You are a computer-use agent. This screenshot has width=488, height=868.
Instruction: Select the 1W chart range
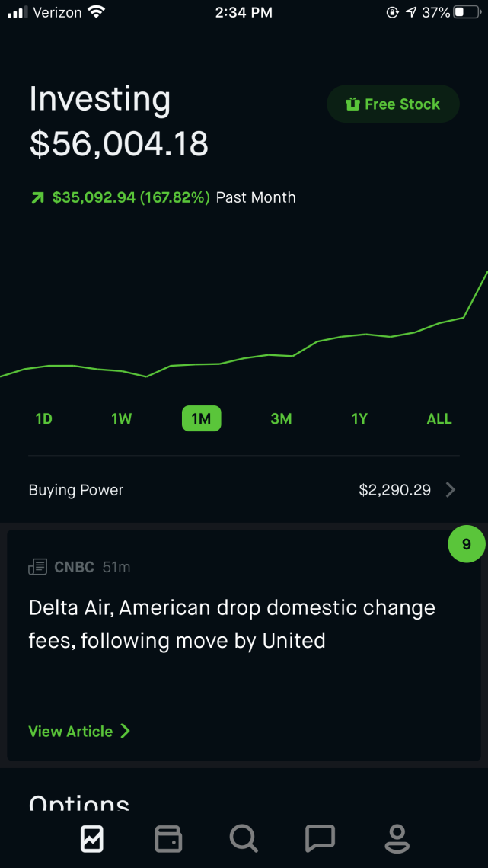[122, 419]
